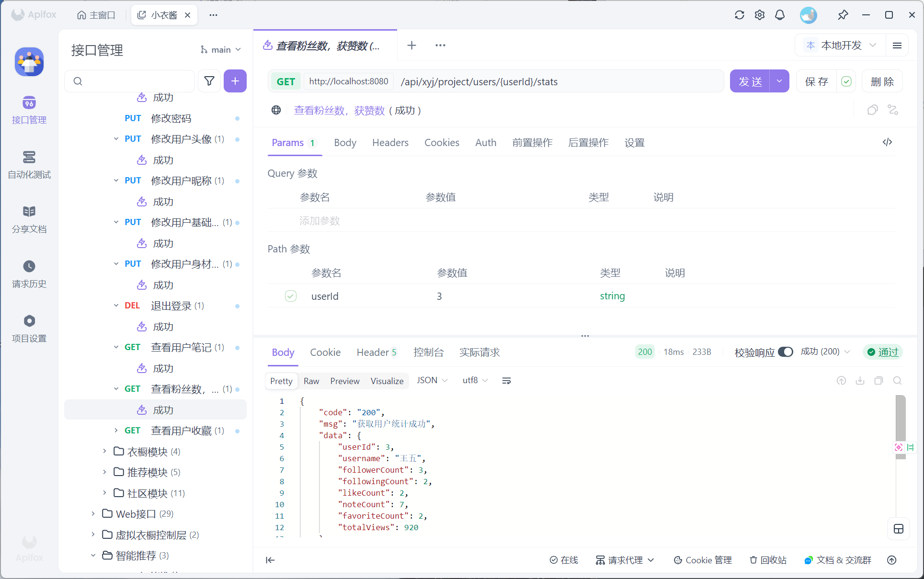Toggle the 校验响应 switch
Image resolution: width=924 pixels, height=579 pixels.
click(x=785, y=352)
